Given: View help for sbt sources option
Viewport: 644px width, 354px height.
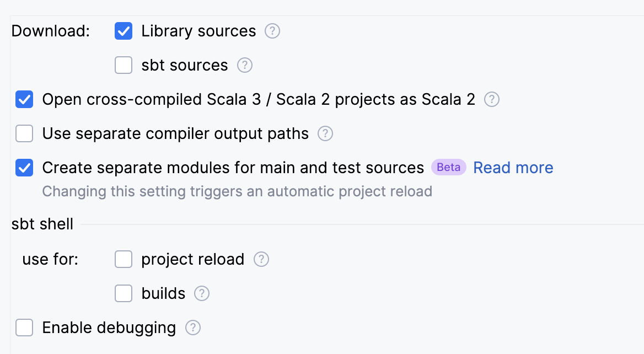Looking at the screenshot, I should click(245, 65).
